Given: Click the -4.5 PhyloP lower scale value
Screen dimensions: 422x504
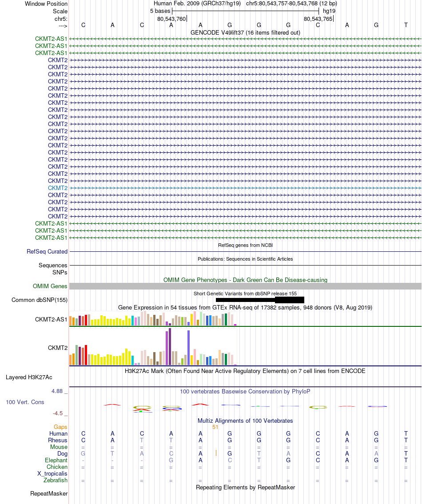Looking at the screenshot, I should (x=58, y=413).
